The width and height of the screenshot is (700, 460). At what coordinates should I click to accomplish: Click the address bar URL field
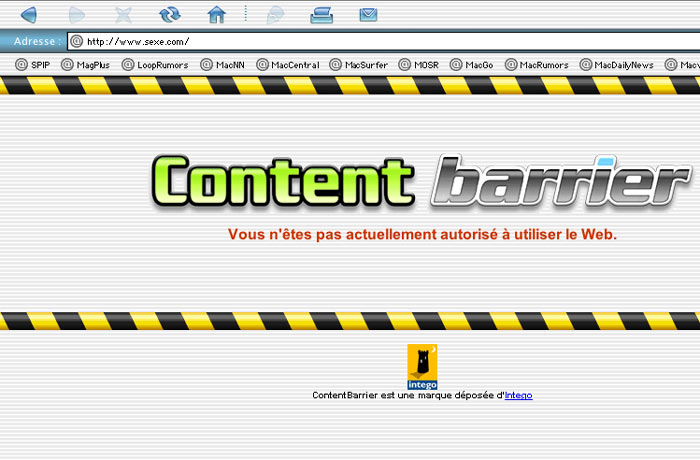[384, 42]
